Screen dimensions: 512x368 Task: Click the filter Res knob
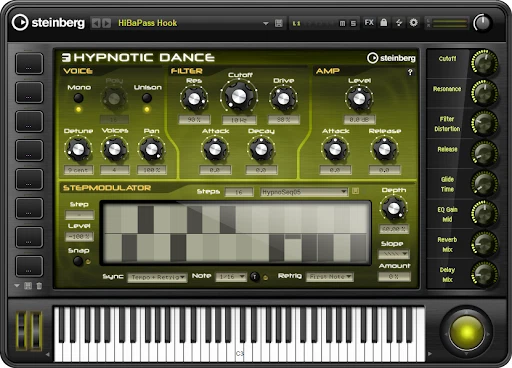pos(194,99)
